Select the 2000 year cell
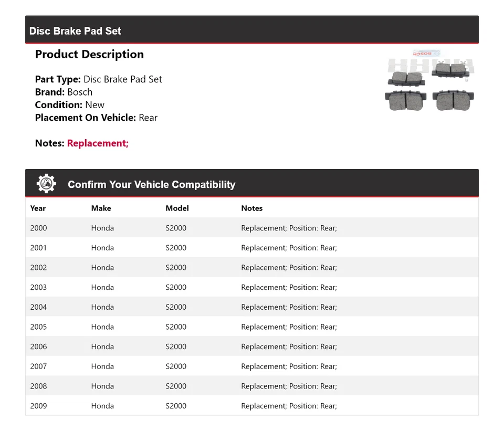 pyautogui.click(x=38, y=228)
